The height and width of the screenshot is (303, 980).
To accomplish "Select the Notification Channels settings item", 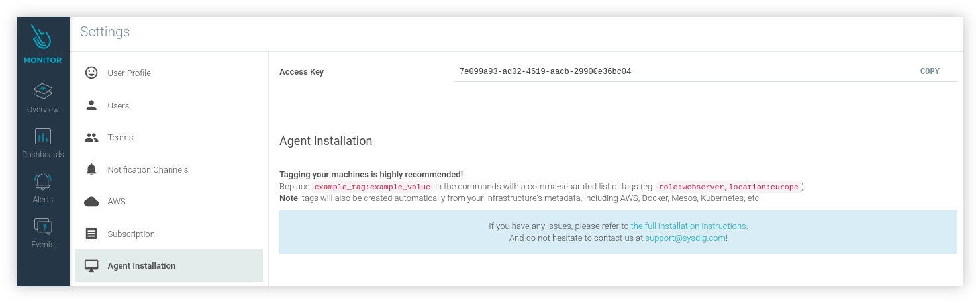I will (x=148, y=170).
